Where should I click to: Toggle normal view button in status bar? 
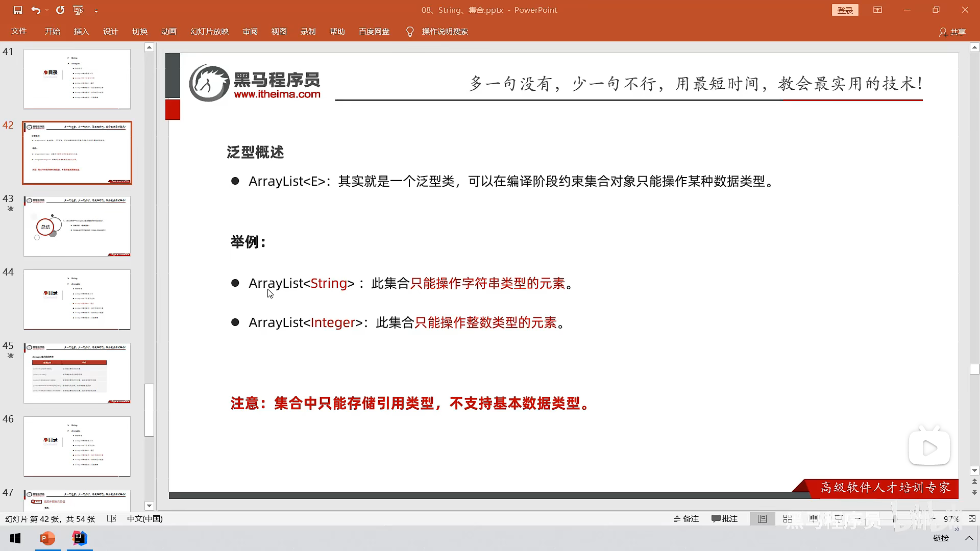click(x=762, y=519)
